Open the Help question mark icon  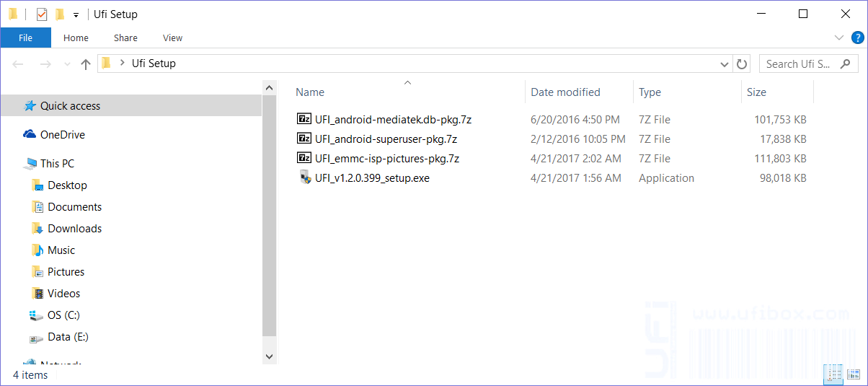point(857,38)
